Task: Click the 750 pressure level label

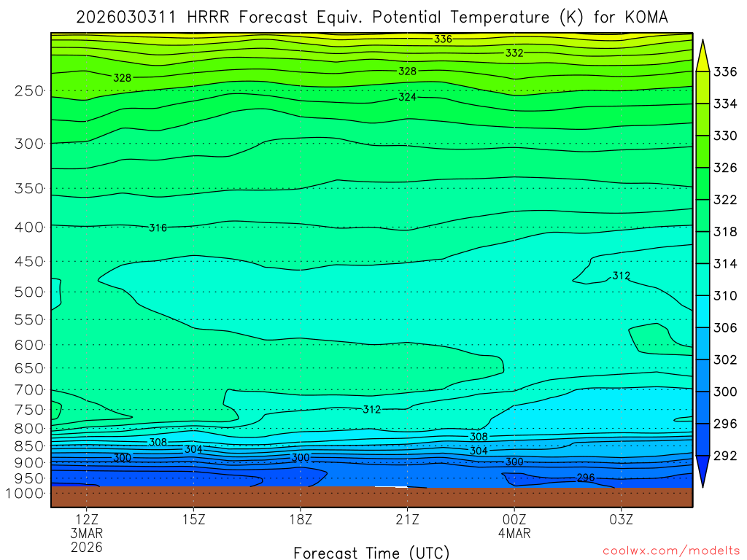Action: pos(28,410)
